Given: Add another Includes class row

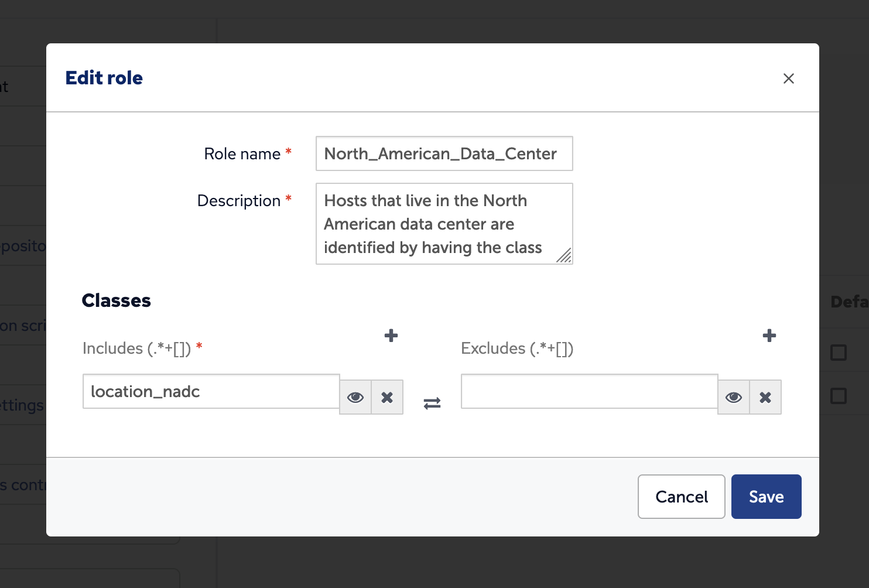Looking at the screenshot, I should 391,336.
